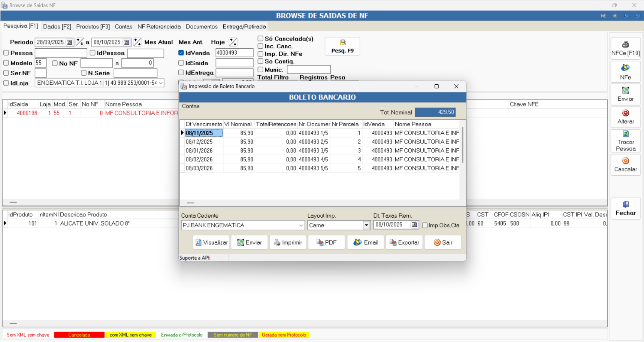The width and height of the screenshot is (644, 342).
Task: Open calendar picker for Dt. Taxas Rem.
Action: pos(414,225)
